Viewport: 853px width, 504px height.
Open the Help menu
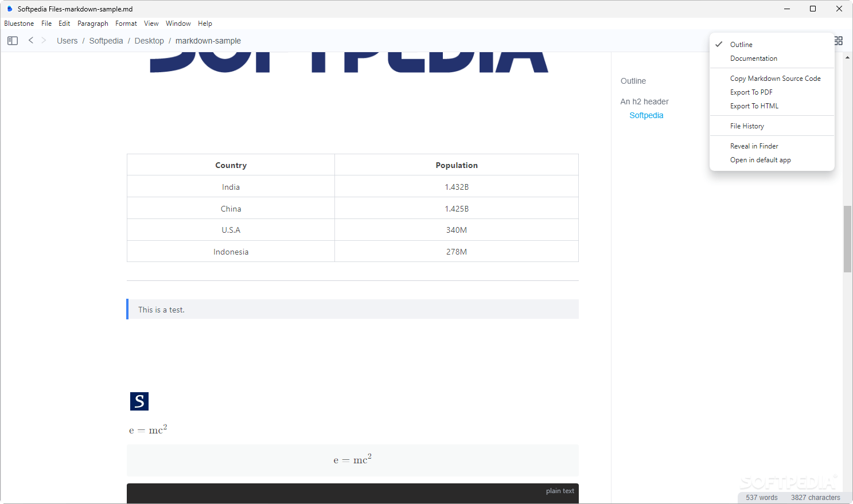pos(205,24)
